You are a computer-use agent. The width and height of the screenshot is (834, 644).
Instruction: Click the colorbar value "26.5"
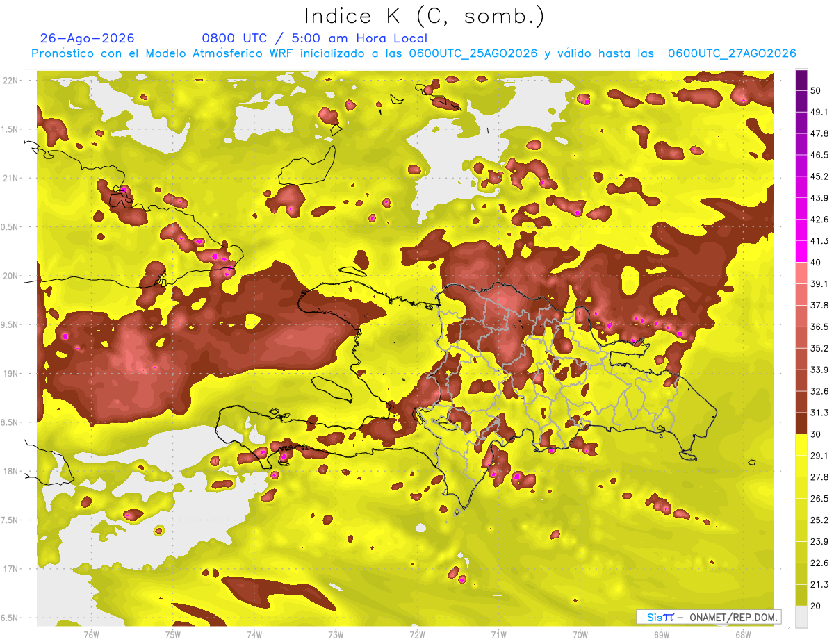click(x=819, y=499)
